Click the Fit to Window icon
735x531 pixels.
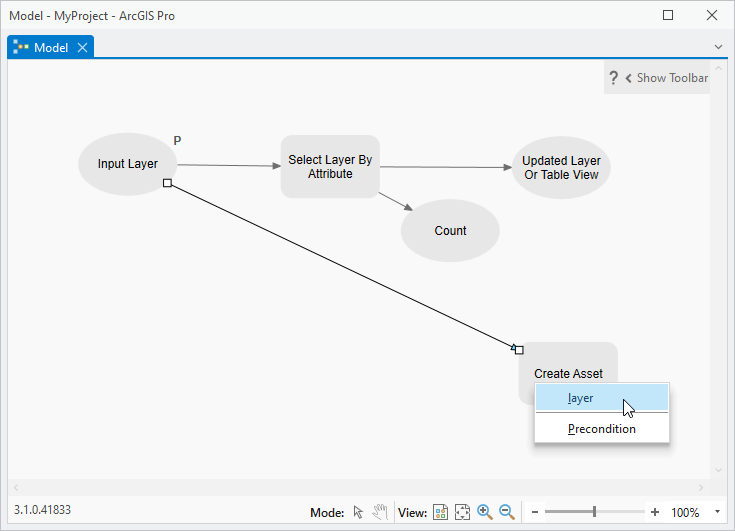tap(462, 512)
